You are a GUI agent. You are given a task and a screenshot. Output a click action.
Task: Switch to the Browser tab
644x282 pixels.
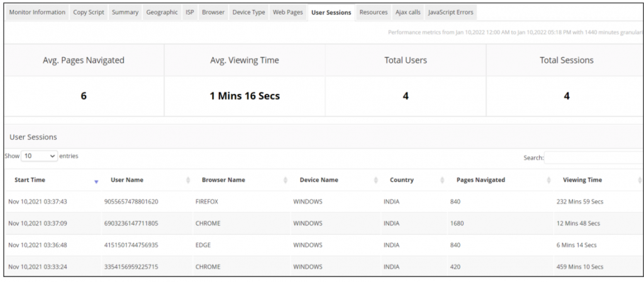pyautogui.click(x=213, y=13)
